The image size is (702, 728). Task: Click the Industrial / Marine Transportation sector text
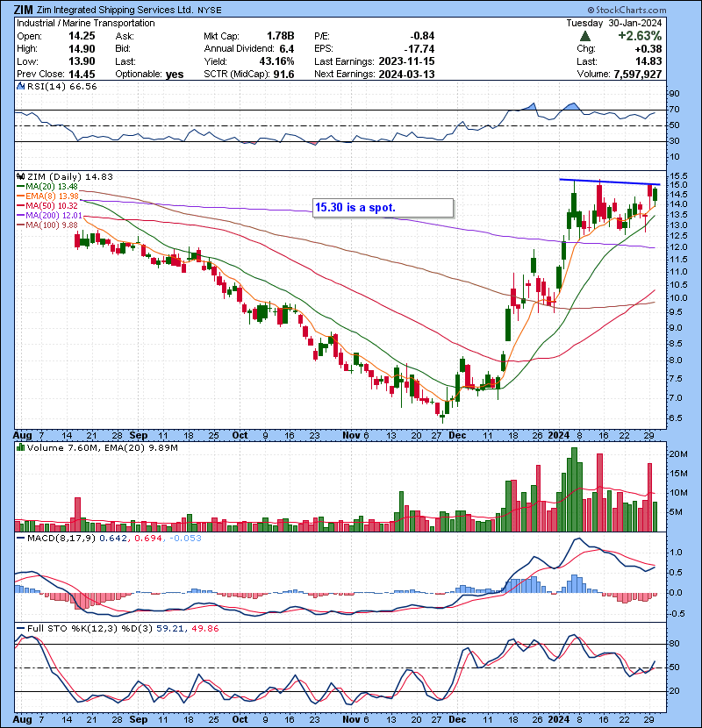point(85,23)
